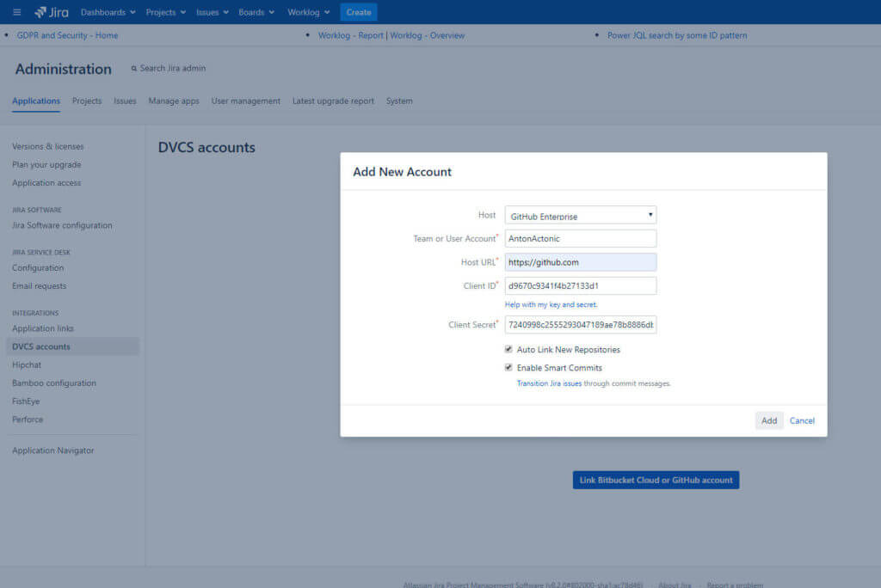Image resolution: width=881 pixels, height=588 pixels.
Task: Click the Search Jira admin magnifier icon
Action: [x=133, y=69]
